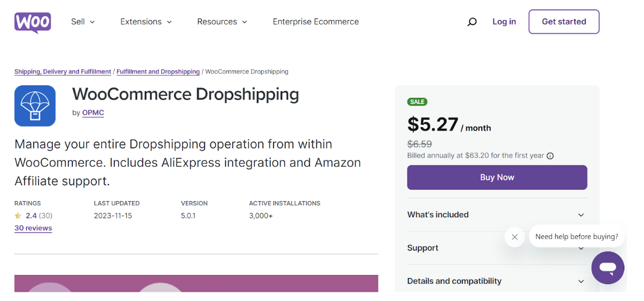644x301 pixels.
Task: Open the 30 reviews link
Action: [33, 228]
